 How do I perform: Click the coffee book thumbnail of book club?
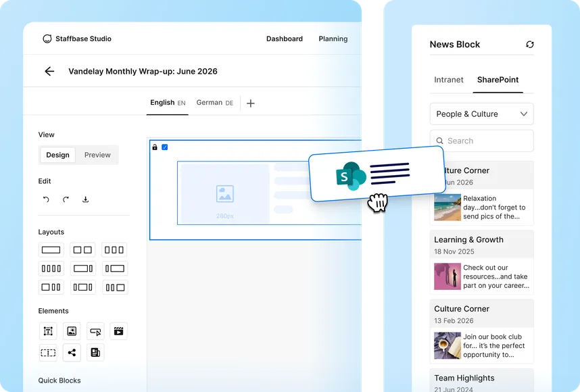pyautogui.click(x=448, y=345)
